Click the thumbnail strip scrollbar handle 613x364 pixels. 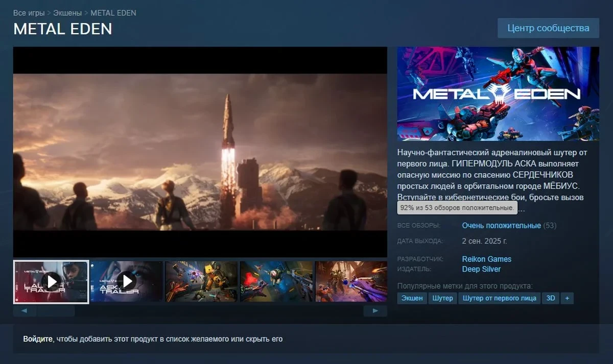click(56, 310)
